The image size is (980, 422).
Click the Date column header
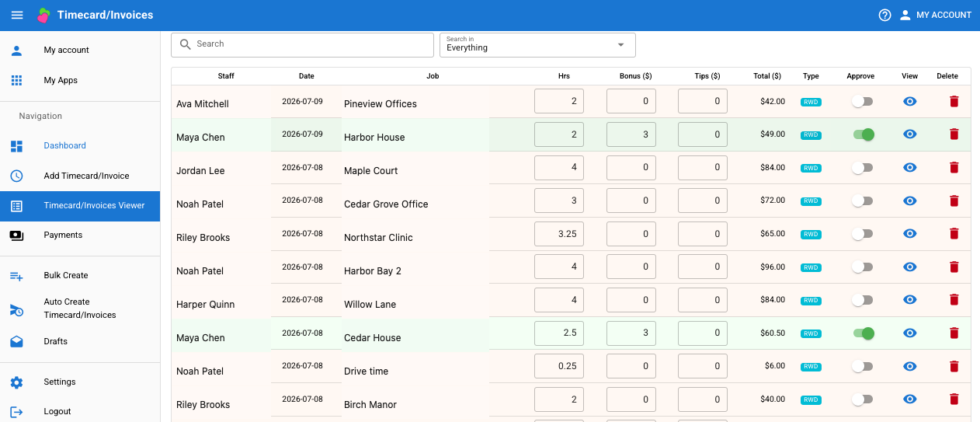(307, 76)
